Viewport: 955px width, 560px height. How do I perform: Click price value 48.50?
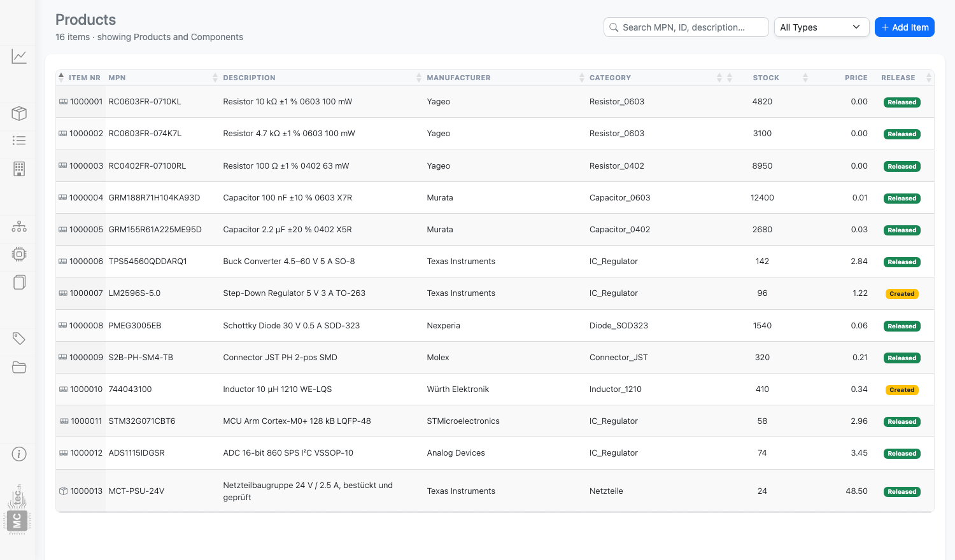(857, 491)
